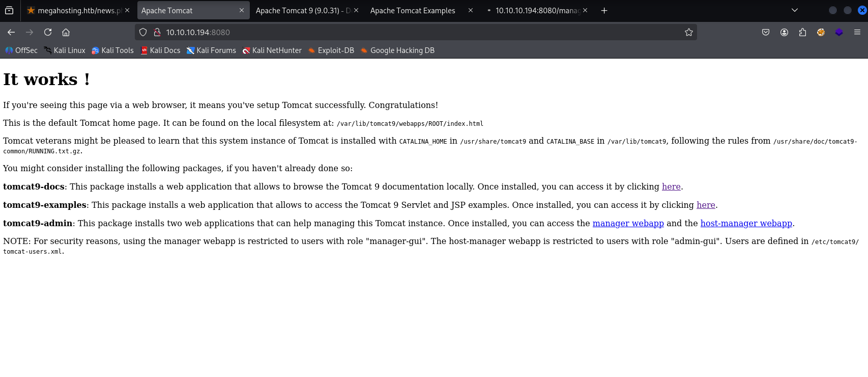
Task: Open Save to Pocket
Action: [766, 32]
